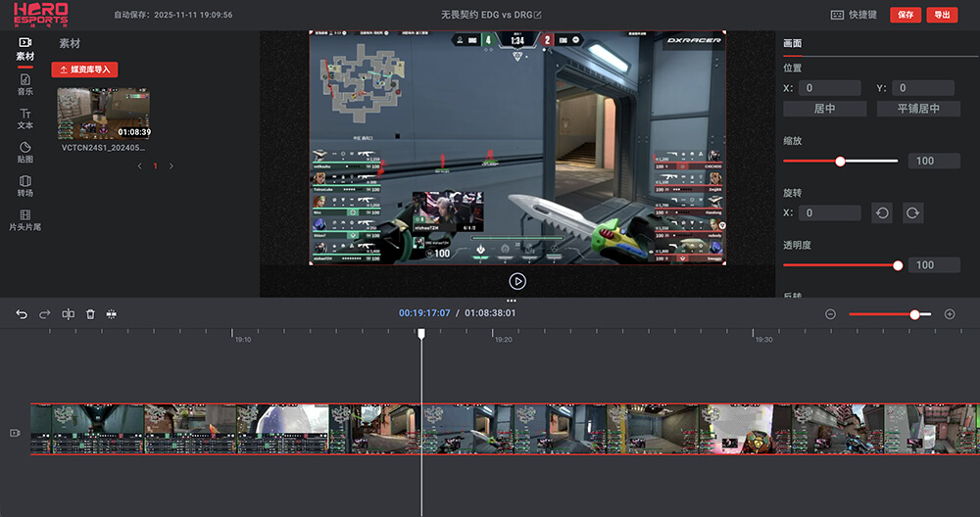Image resolution: width=980 pixels, height=517 pixels.
Task: Click the 透明度 opacity slider handle
Action: point(898,265)
